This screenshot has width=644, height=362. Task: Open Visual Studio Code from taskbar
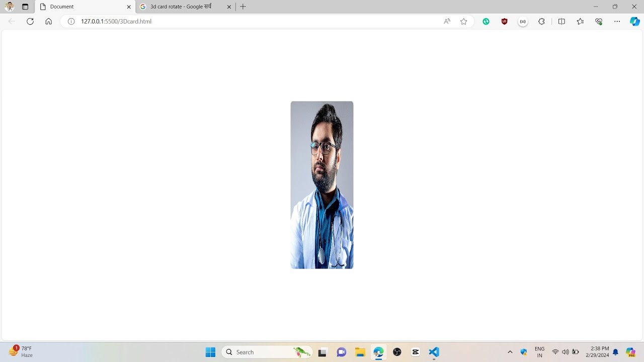(434, 352)
